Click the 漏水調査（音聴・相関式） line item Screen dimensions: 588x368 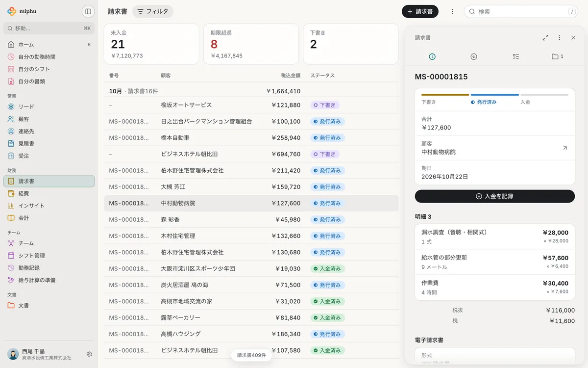[495, 237]
